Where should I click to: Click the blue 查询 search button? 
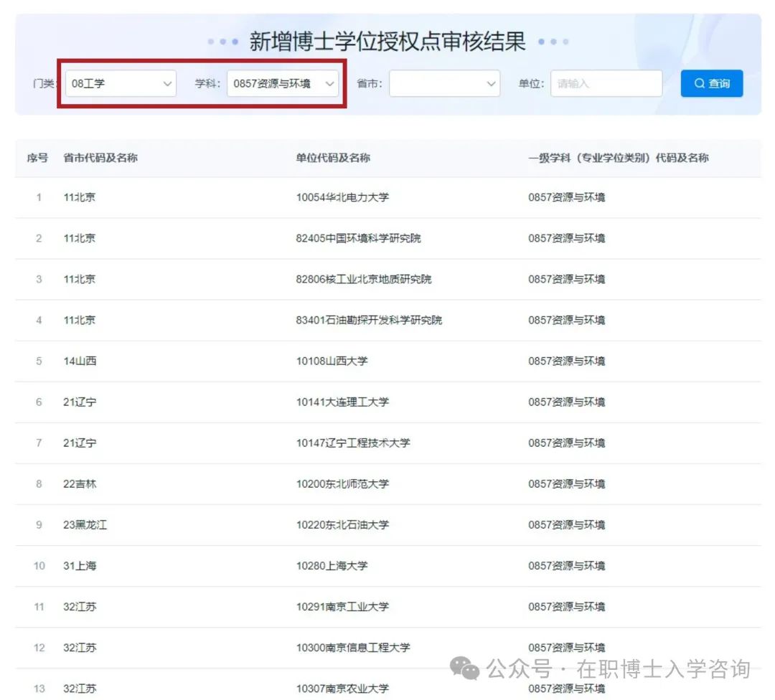tap(711, 84)
